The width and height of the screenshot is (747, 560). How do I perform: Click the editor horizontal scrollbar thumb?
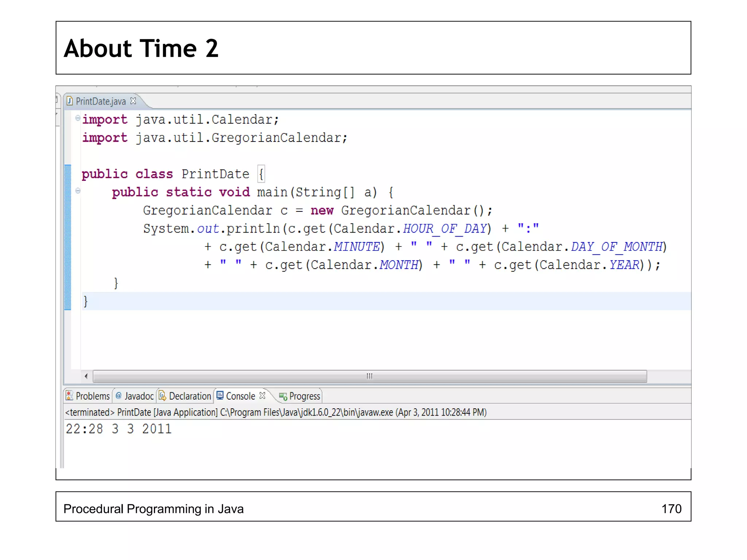[x=370, y=376]
